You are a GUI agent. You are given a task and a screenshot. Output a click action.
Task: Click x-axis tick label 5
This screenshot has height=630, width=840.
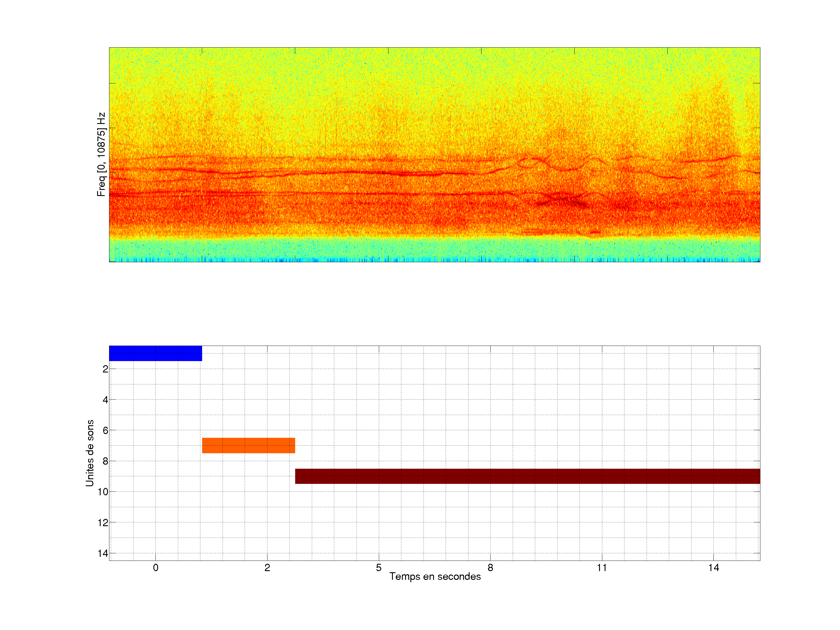click(379, 568)
